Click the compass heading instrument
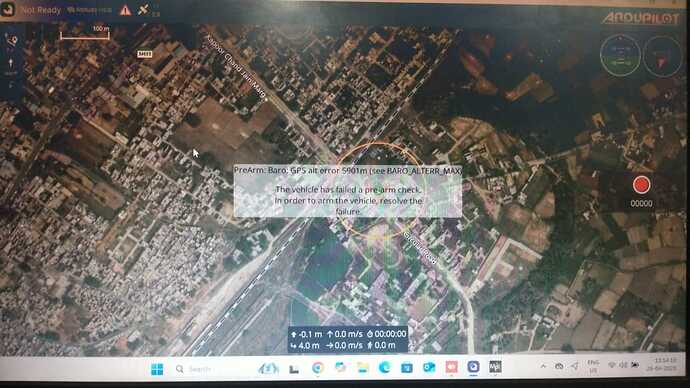Viewport: 690px width, 388px height. (662, 56)
